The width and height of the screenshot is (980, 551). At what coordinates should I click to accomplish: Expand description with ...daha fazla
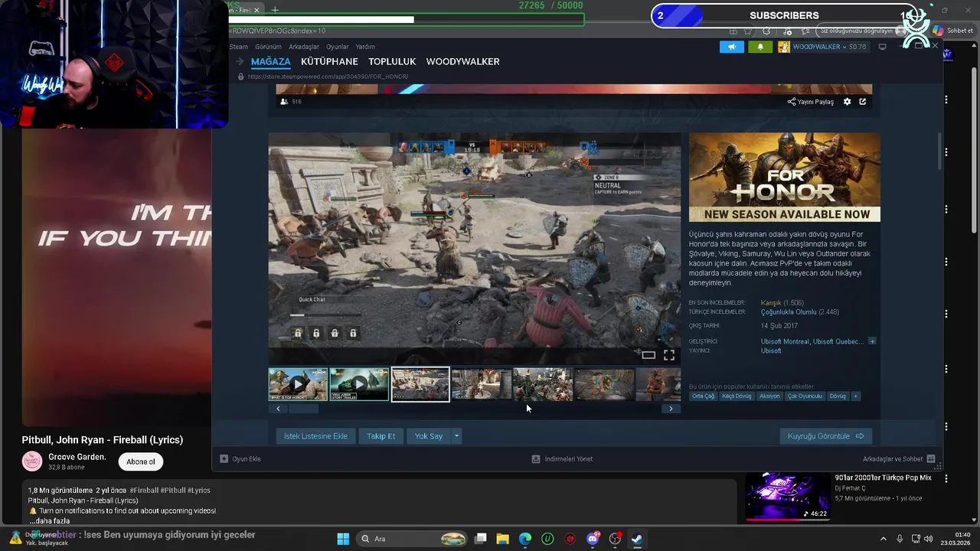[50, 521]
